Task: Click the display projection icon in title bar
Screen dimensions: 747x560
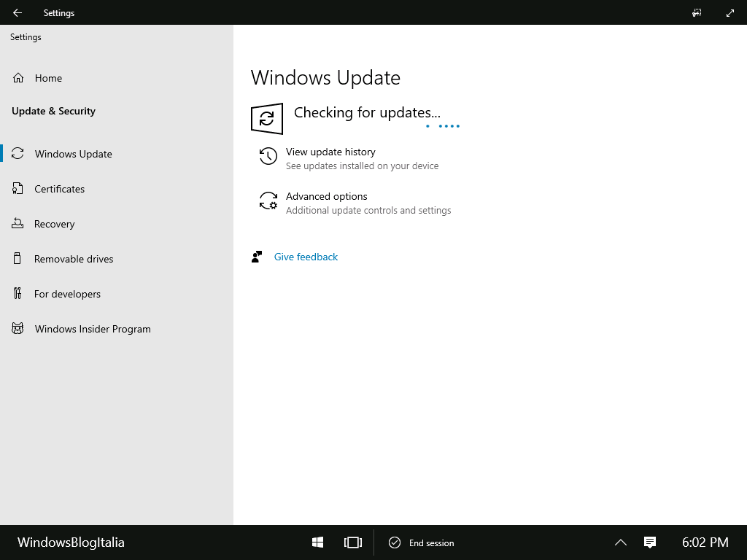Action: click(697, 13)
